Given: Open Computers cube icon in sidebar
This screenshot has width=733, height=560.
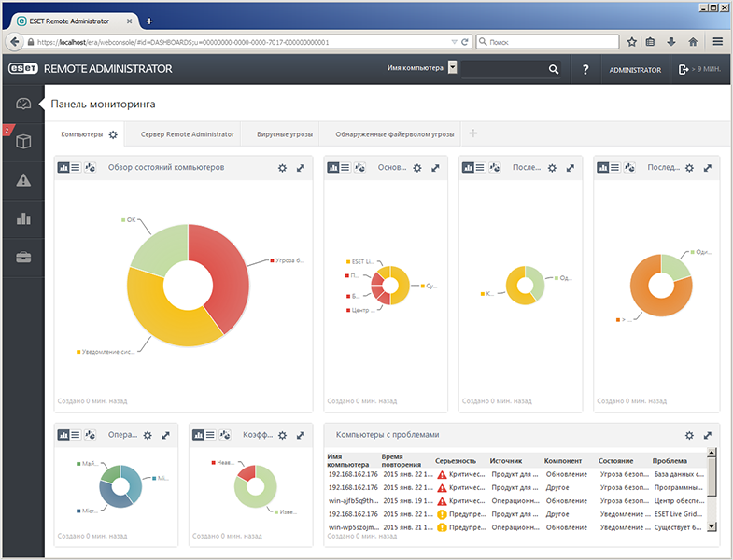Looking at the screenshot, I should 23,141.
